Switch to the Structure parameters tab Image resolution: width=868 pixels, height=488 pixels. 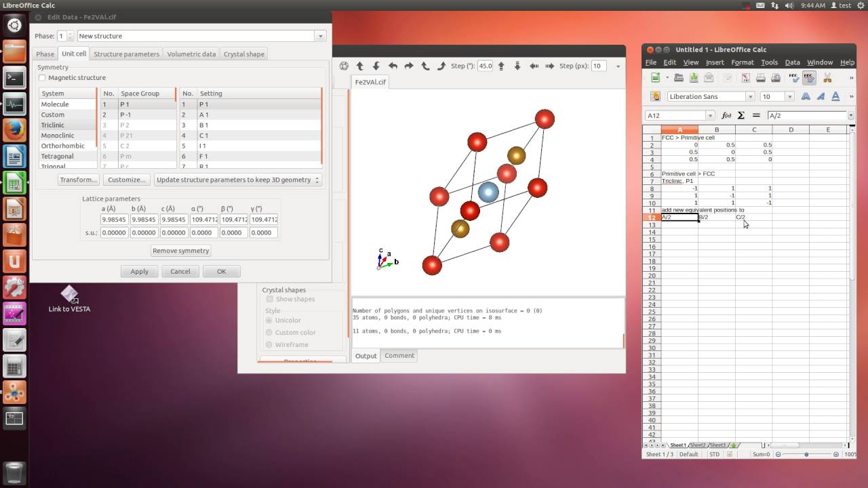127,54
